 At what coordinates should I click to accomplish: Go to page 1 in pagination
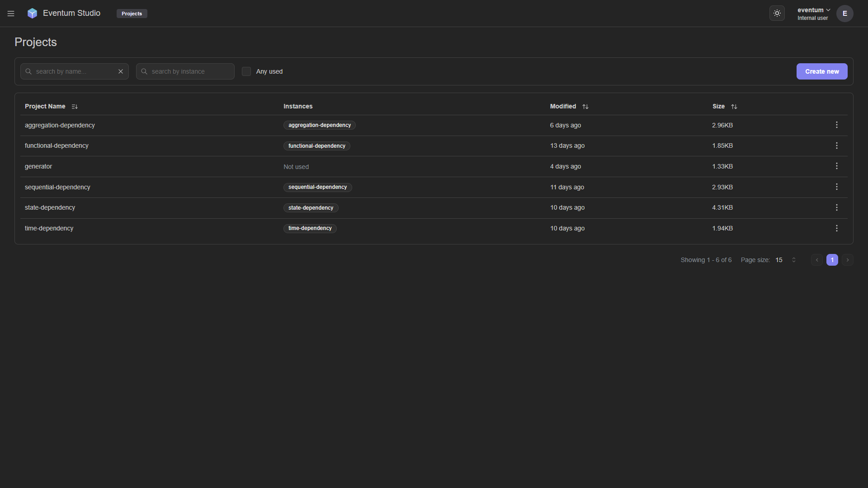point(832,260)
